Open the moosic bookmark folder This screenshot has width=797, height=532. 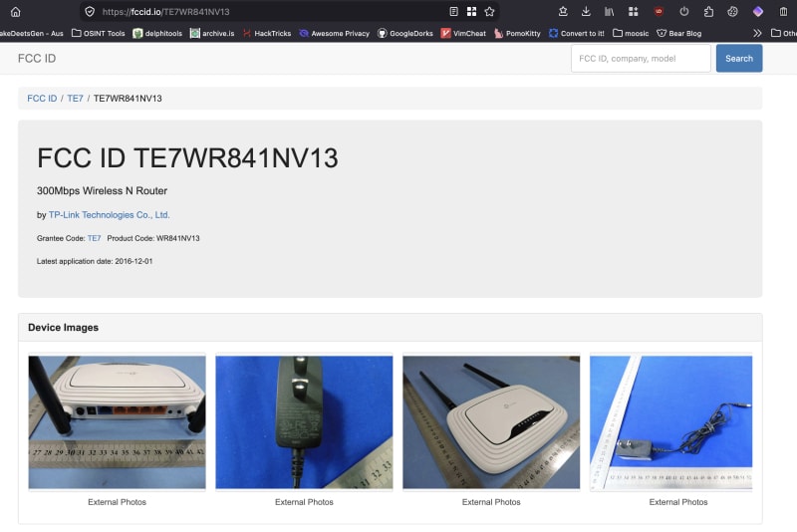pyautogui.click(x=631, y=33)
